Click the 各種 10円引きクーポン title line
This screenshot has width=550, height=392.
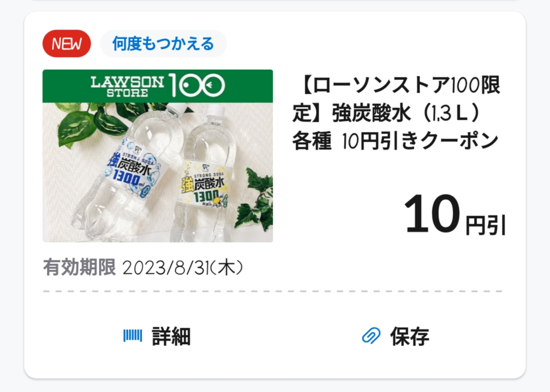click(x=395, y=141)
